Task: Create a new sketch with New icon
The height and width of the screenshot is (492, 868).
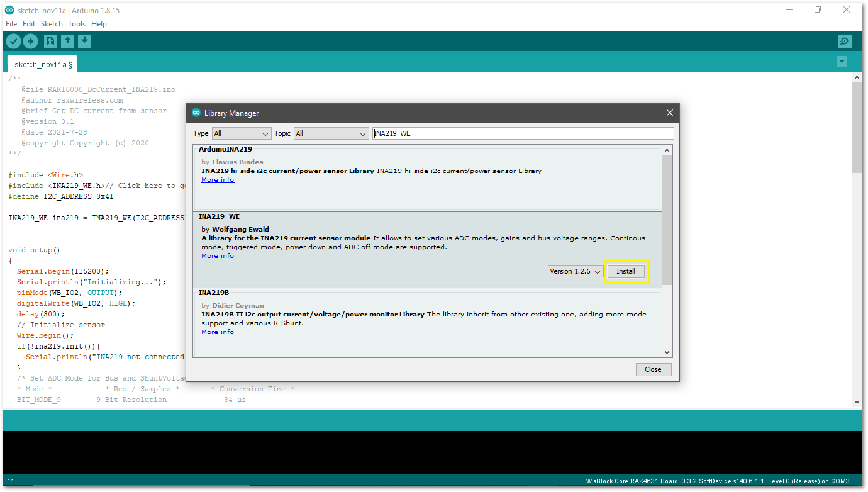Action: coord(50,42)
